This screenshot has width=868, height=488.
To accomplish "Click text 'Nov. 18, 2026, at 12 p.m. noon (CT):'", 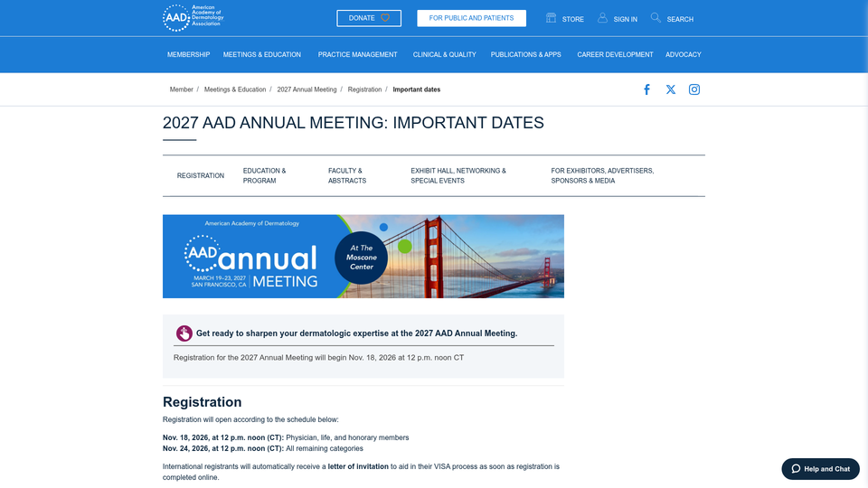I will [223, 437].
